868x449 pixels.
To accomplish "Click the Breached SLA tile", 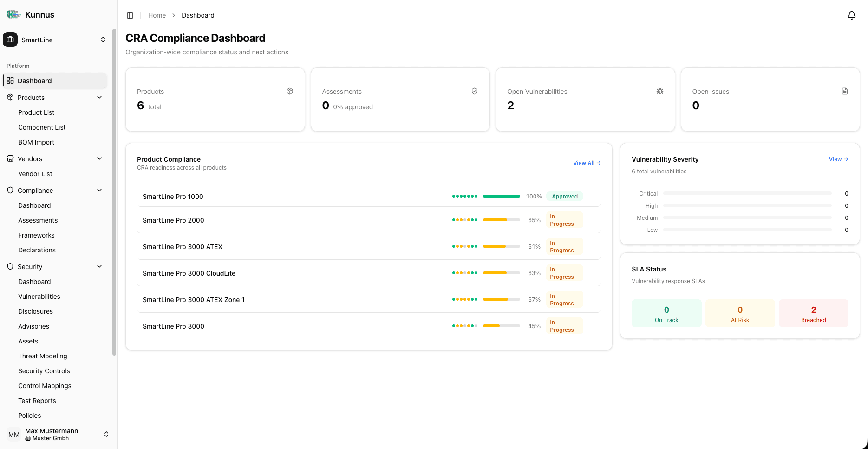I will coord(813,314).
